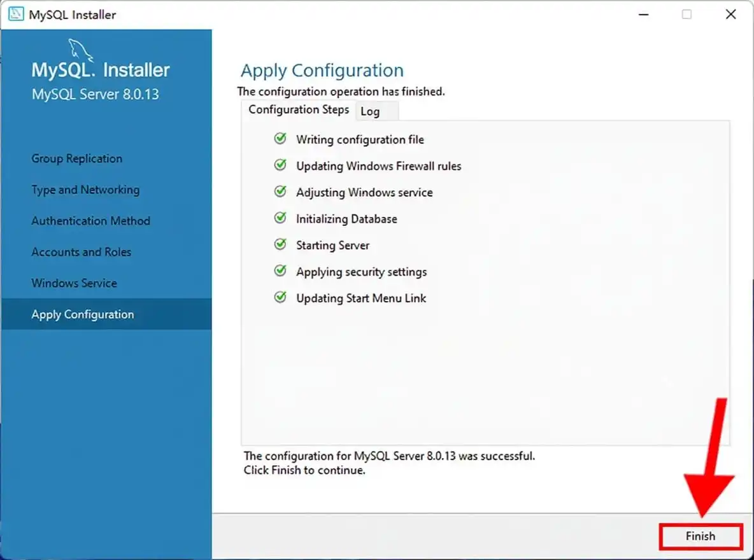Minimize the MySQL Installer window
Image resolution: width=754 pixels, height=560 pixels.
click(643, 15)
